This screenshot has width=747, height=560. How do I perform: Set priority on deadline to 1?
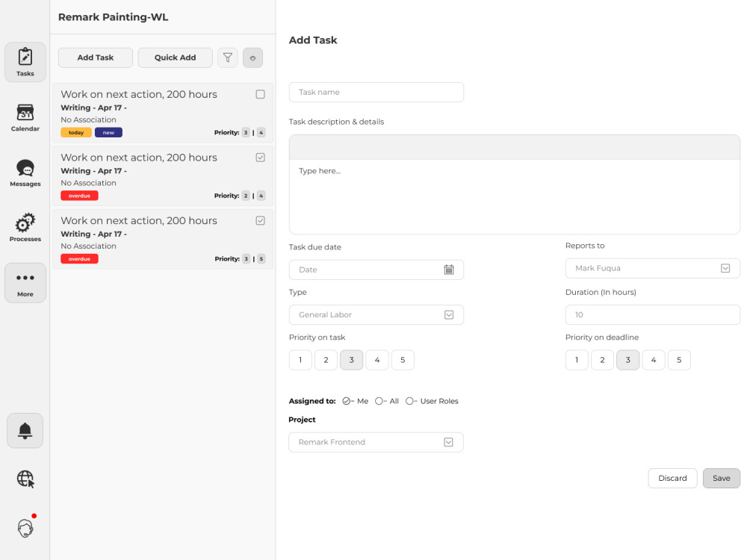coord(577,360)
